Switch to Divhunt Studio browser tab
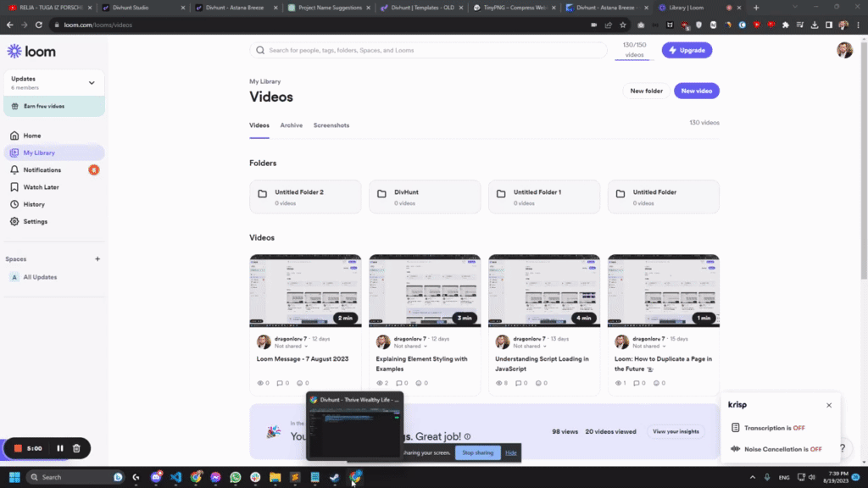 (x=143, y=8)
